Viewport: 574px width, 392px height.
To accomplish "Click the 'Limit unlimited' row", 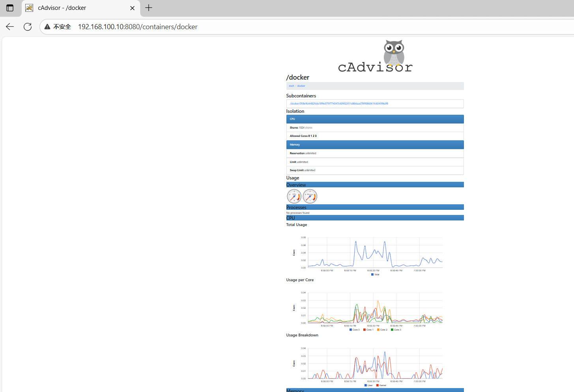I will (x=375, y=162).
